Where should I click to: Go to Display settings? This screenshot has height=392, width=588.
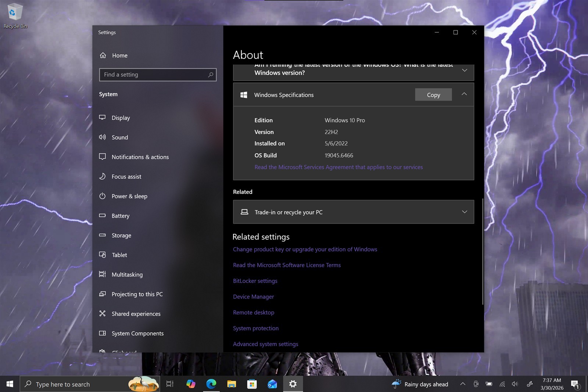pos(158,118)
